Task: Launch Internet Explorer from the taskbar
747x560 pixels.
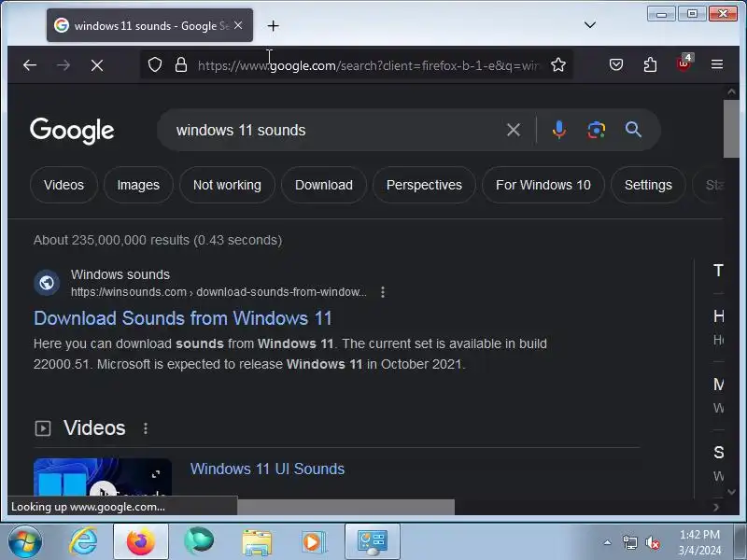Action: 83,542
